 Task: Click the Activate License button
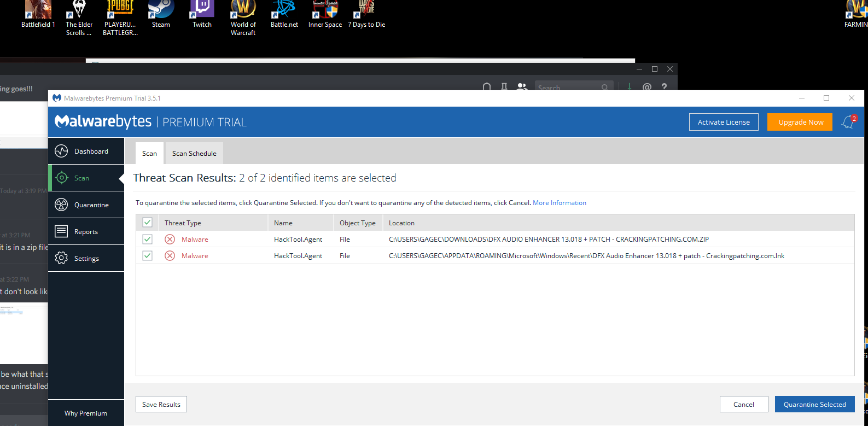pyautogui.click(x=724, y=122)
